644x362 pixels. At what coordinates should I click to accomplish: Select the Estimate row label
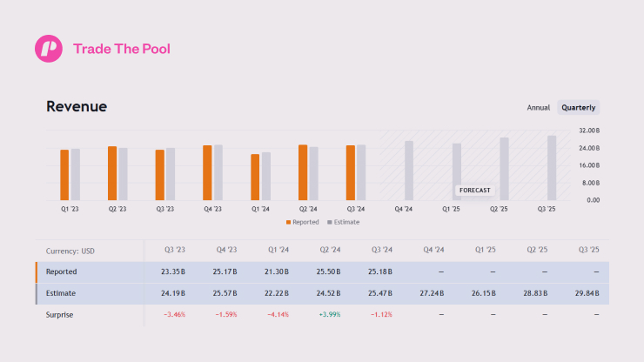(x=61, y=293)
